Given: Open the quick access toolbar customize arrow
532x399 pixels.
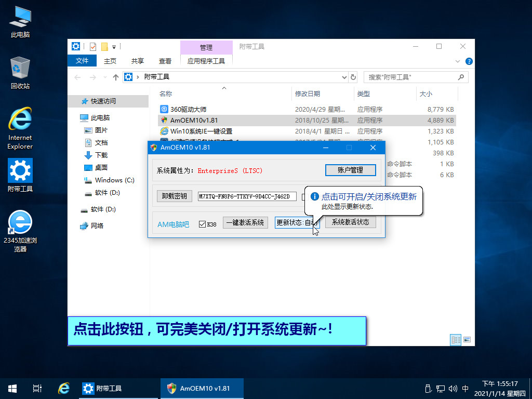Looking at the screenshot, I should coord(114,47).
